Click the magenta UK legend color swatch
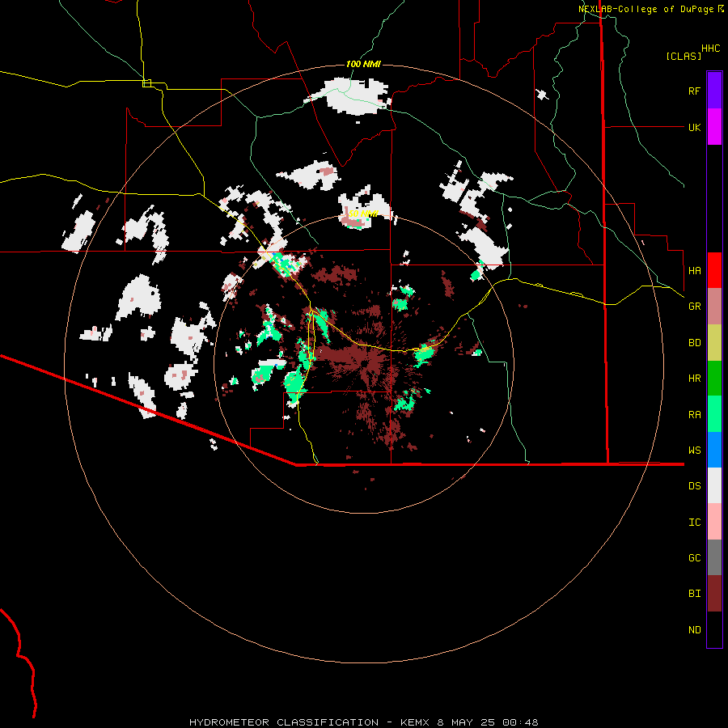The width and height of the screenshot is (728, 728). (714, 127)
